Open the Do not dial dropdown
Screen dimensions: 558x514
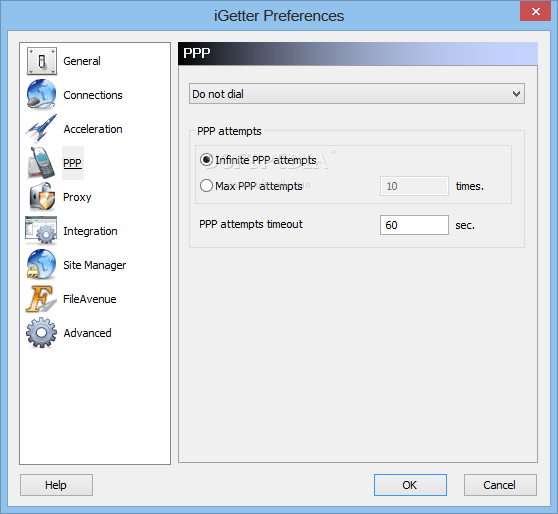[x=357, y=94]
